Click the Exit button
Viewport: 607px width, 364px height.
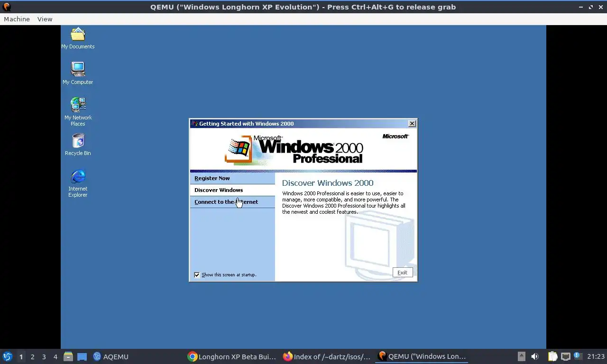point(403,273)
